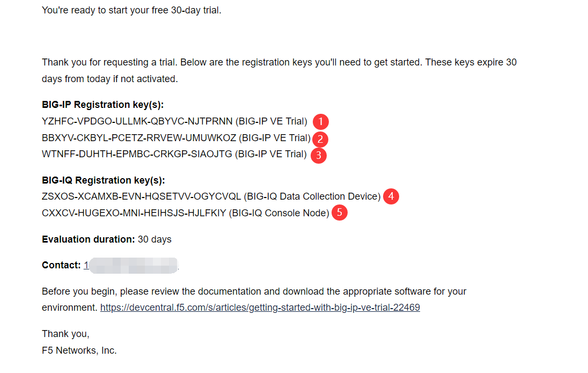The width and height of the screenshot is (588, 373).
Task: Click the Before you begin instruction text
Action: click(x=254, y=291)
